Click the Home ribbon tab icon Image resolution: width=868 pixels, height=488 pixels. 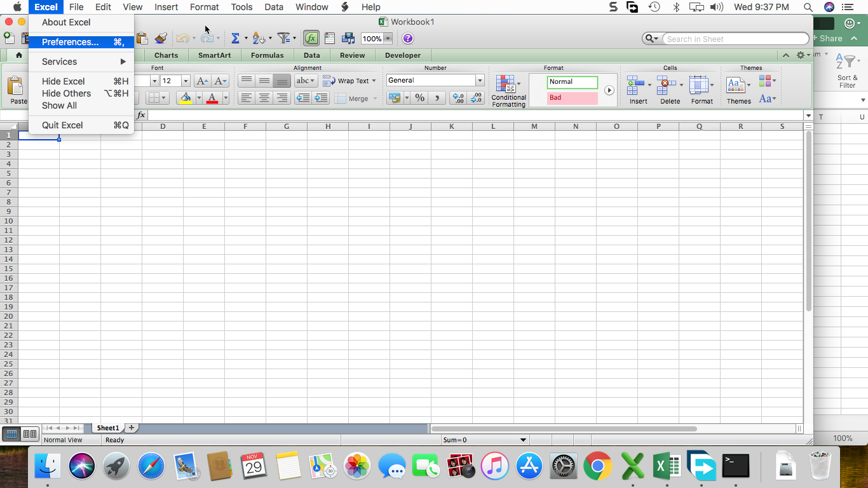tap(19, 55)
